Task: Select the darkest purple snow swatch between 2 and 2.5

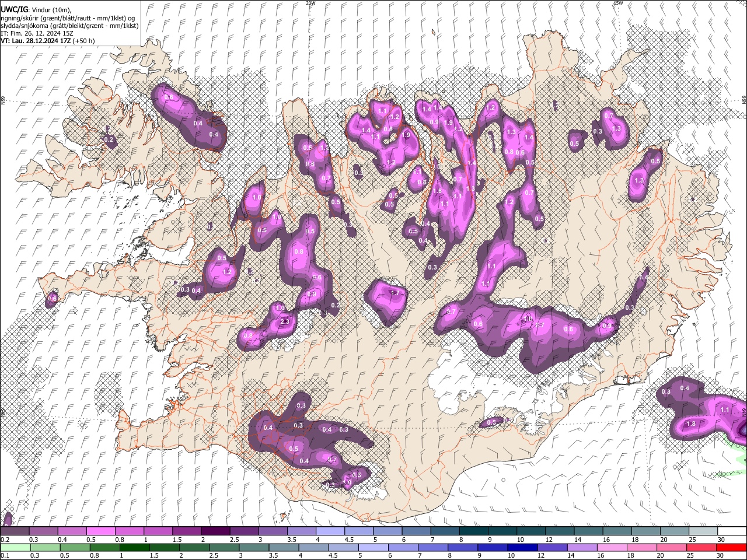Action: pos(215,531)
